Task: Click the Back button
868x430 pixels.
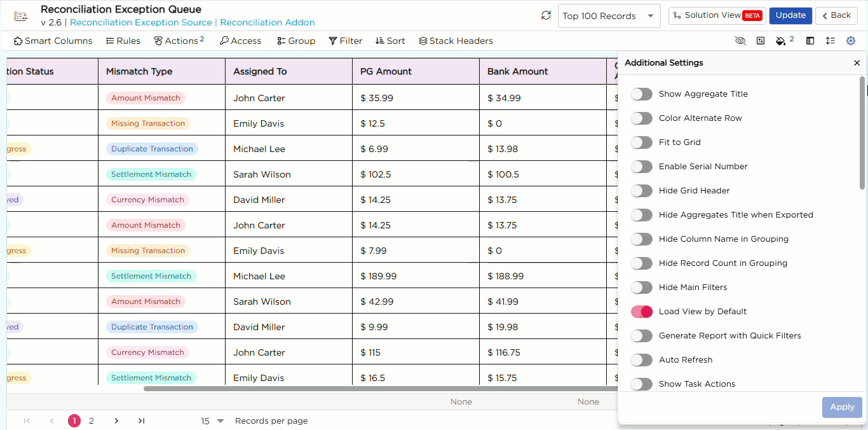Action: coord(836,15)
